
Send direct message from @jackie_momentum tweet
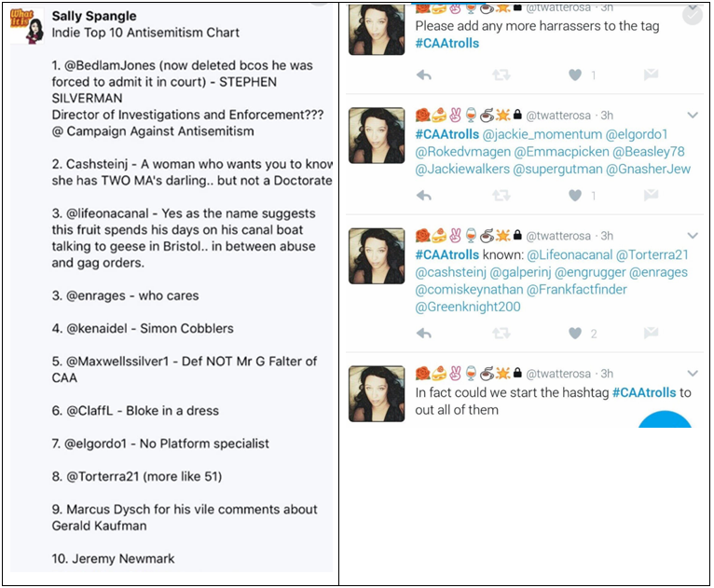652,196
